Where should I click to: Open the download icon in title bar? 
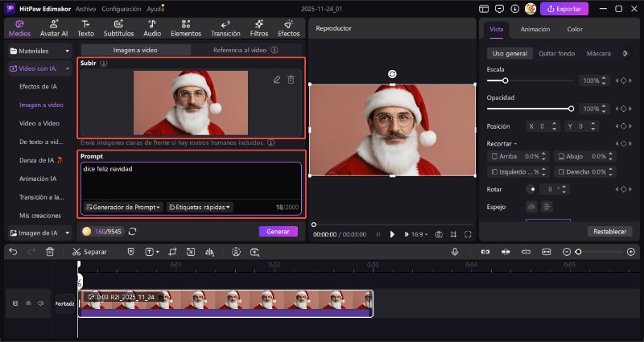[x=514, y=9]
